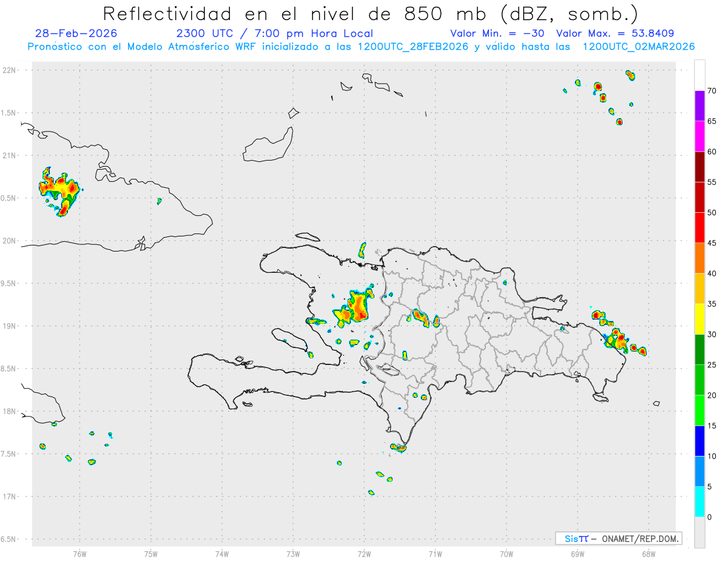
Task: Pick the orange 40–45 dBZ colorbar segment
Action: click(699, 258)
